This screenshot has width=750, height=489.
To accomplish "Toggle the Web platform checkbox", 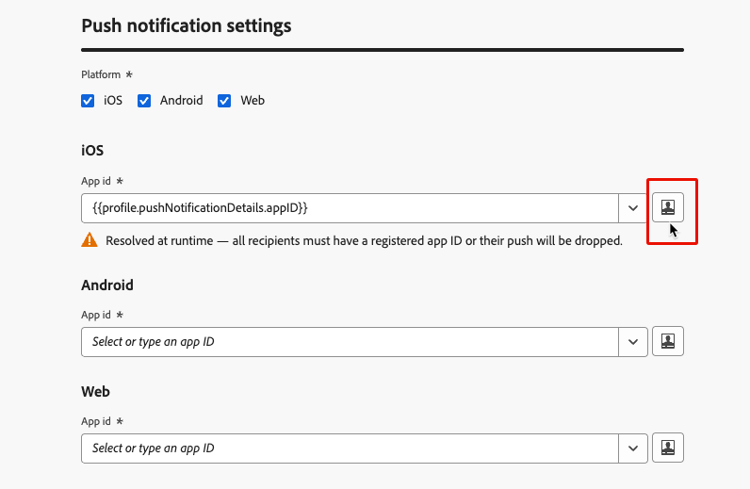I will click(x=224, y=101).
